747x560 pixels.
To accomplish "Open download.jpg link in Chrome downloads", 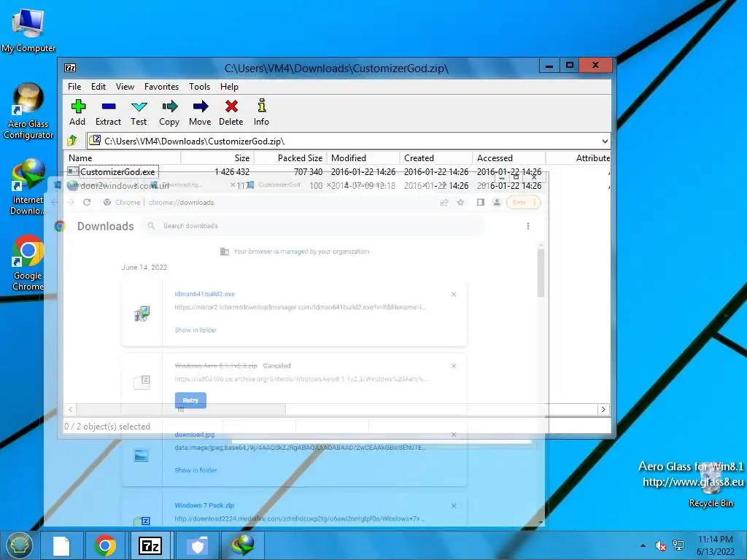I will pyautogui.click(x=194, y=435).
